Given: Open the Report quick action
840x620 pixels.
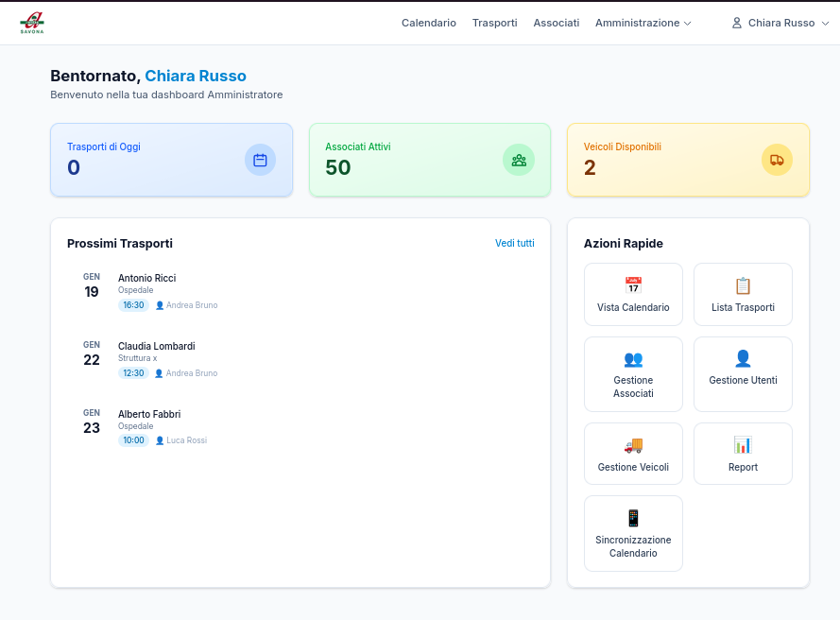Looking at the screenshot, I should (743, 454).
